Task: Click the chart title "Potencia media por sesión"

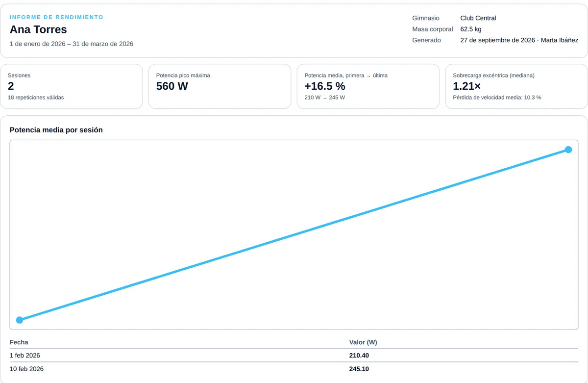Action: click(56, 130)
